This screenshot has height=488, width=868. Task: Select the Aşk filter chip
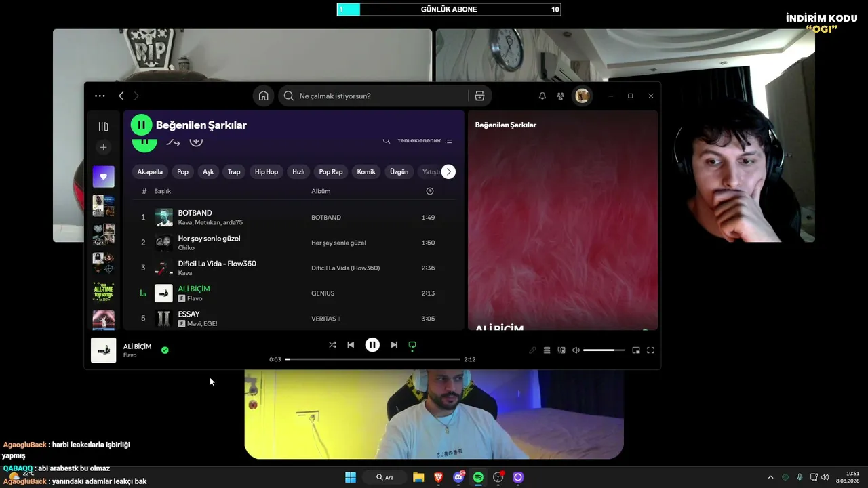point(208,171)
